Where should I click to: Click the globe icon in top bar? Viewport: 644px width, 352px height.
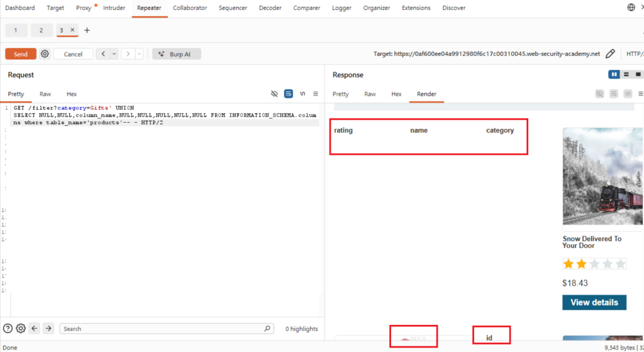[631, 8]
